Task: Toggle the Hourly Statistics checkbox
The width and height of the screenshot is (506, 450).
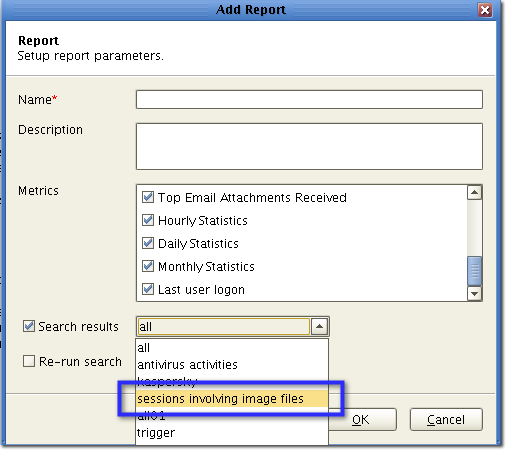Action: point(148,220)
